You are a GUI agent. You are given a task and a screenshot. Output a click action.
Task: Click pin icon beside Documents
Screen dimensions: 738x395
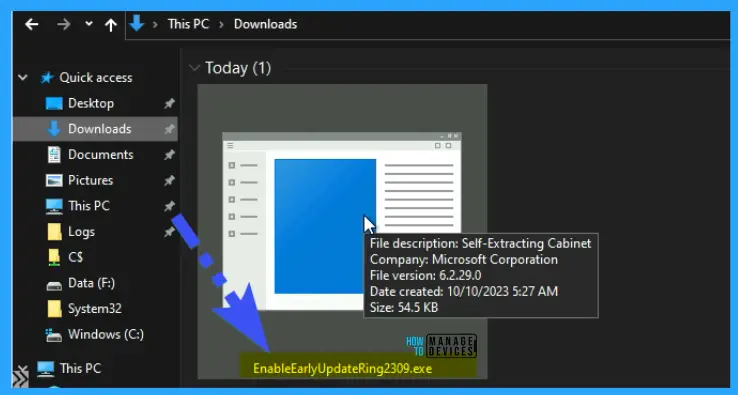[x=169, y=155]
